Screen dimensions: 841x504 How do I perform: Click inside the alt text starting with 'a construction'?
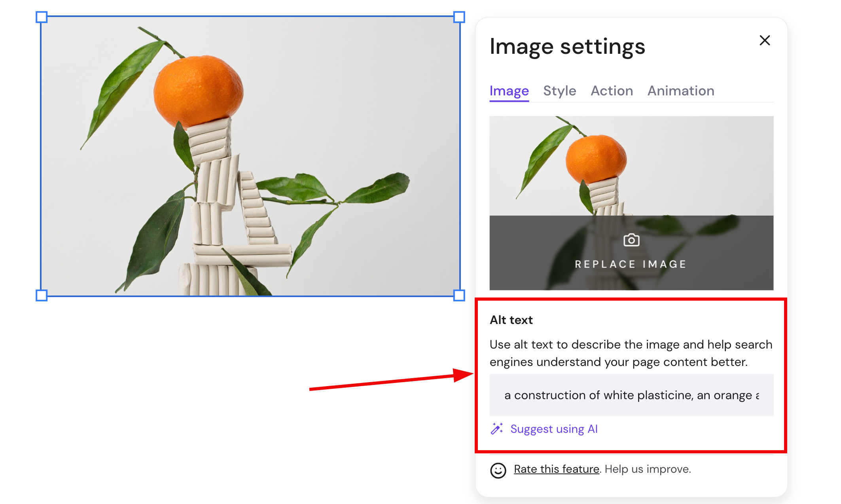point(631,395)
